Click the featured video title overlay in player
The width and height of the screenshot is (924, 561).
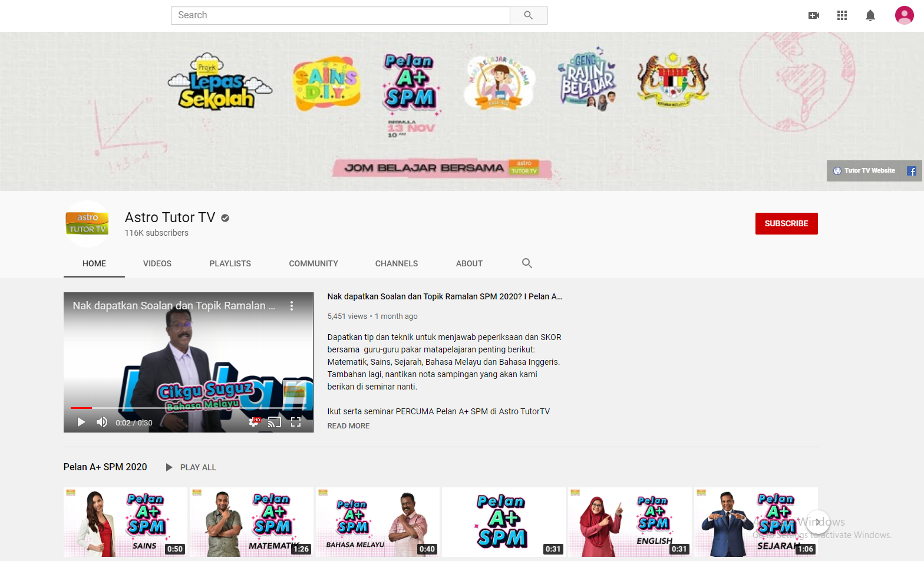(174, 306)
